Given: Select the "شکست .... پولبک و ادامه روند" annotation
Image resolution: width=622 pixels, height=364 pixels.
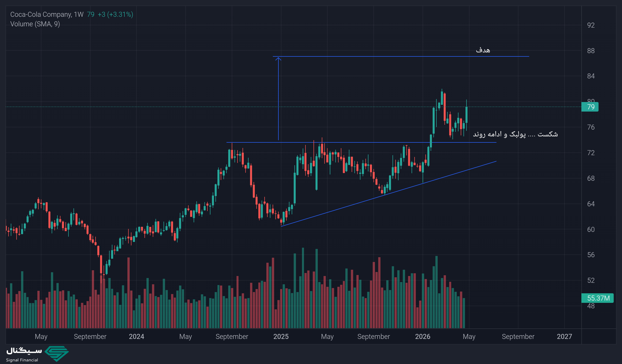Looking at the screenshot, I should (515, 134).
